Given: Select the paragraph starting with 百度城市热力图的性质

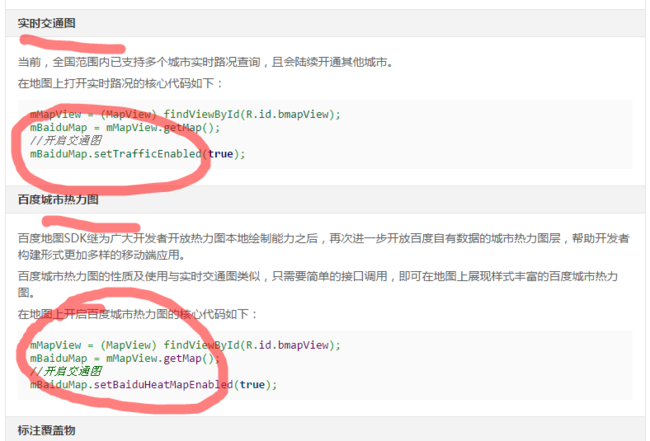Looking at the screenshot, I should point(318,284).
